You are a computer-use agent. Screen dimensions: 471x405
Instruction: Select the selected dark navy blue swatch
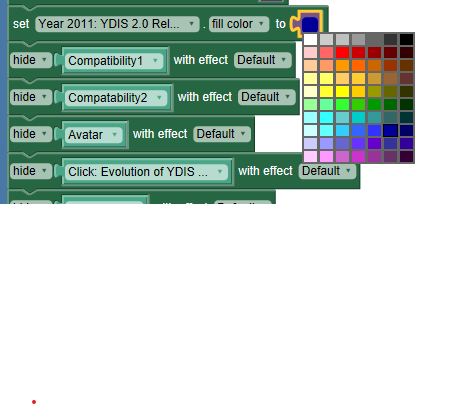coord(390,131)
